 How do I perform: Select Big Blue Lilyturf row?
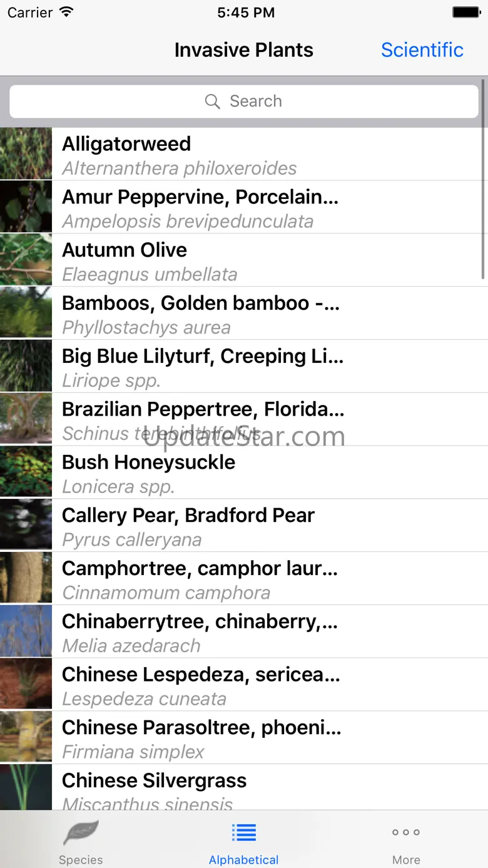point(263,367)
